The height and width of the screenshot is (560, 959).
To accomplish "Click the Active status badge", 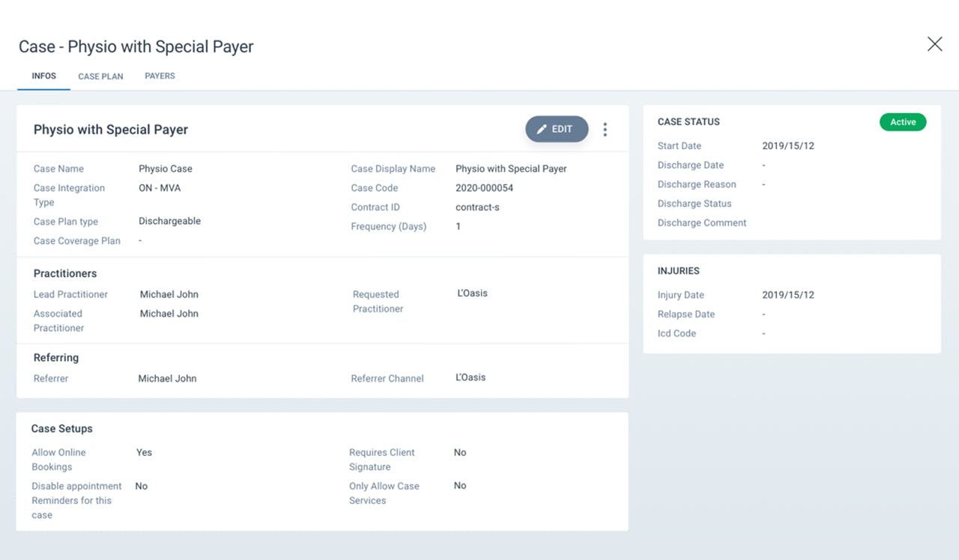I will [x=903, y=122].
